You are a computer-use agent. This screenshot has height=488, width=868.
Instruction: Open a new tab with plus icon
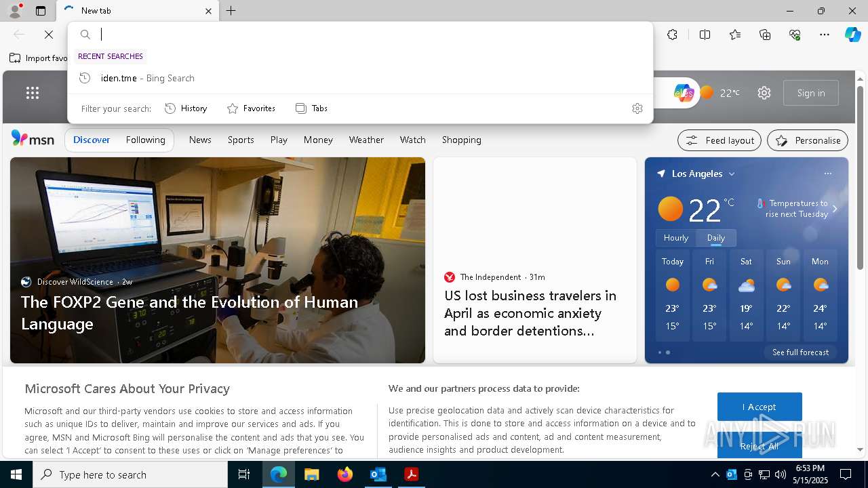click(231, 11)
